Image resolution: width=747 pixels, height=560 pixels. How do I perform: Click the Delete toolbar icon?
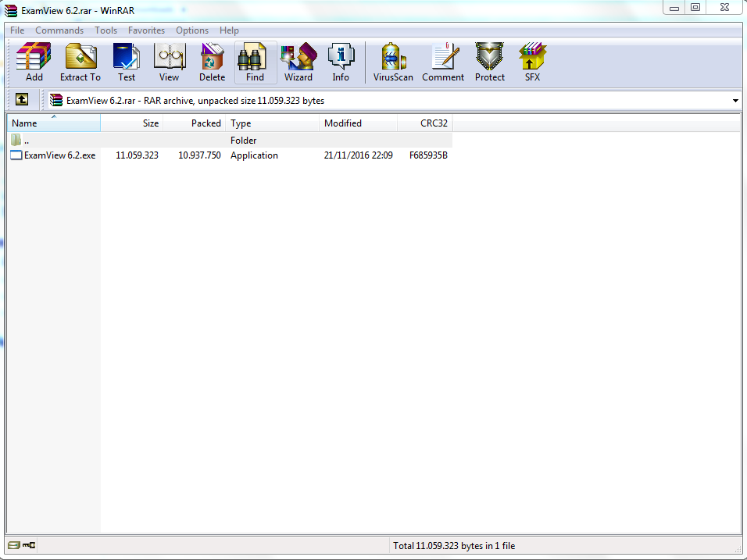point(212,62)
